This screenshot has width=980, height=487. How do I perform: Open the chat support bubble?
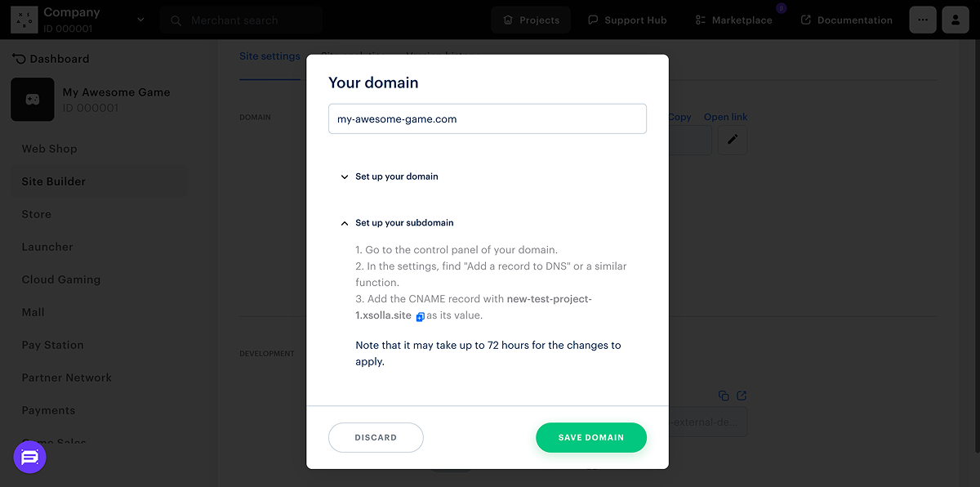30,458
